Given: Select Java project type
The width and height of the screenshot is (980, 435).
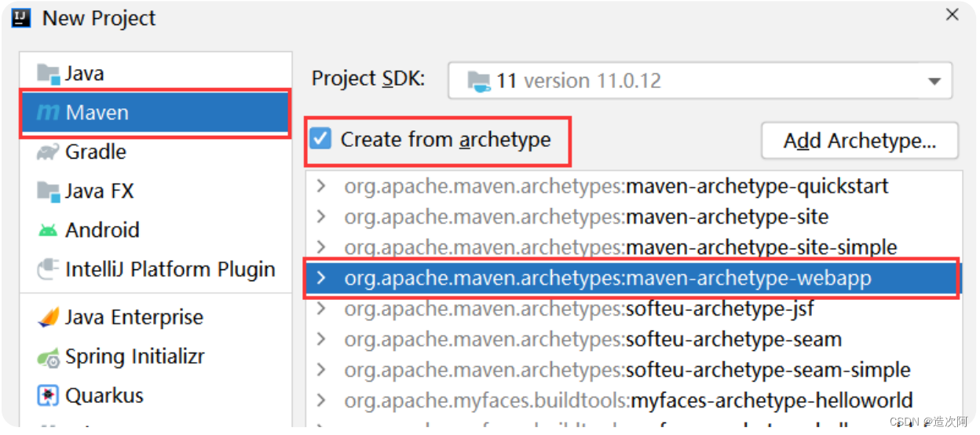Looking at the screenshot, I should click(155, 74).
